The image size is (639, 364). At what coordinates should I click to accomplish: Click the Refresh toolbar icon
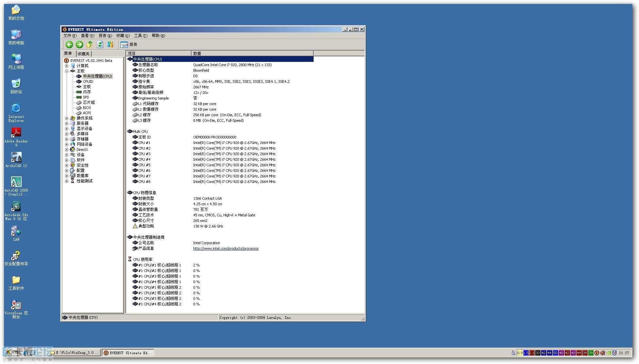[100, 45]
